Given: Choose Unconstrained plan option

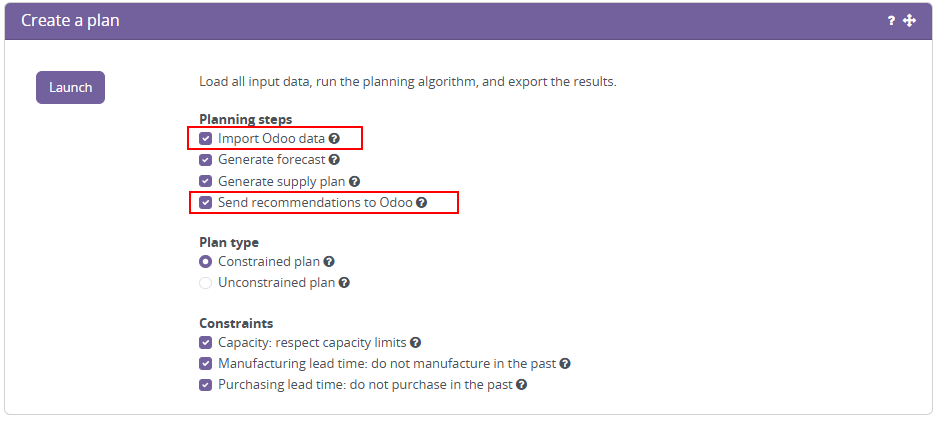Looking at the screenshot, I should pyautogui.click(x=206, y=283).
